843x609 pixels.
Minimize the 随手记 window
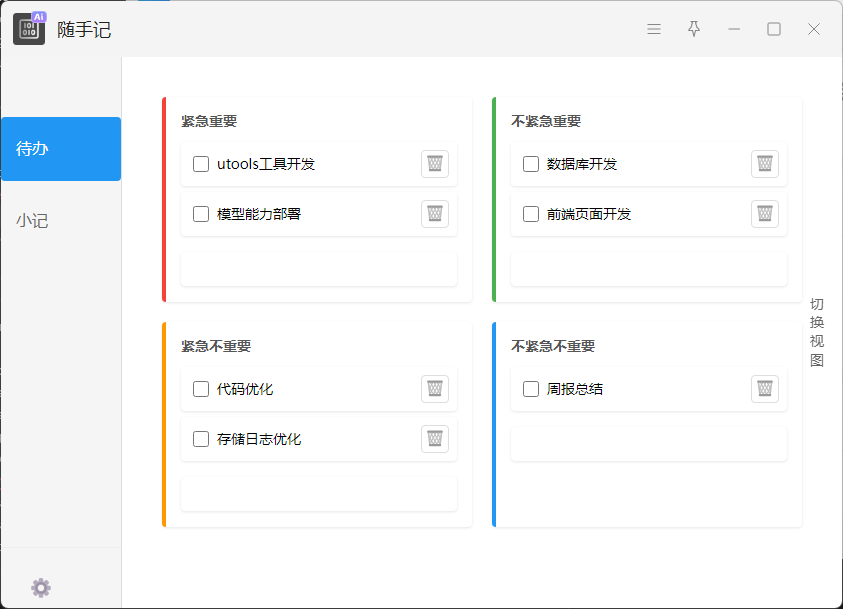click(734, 29)
